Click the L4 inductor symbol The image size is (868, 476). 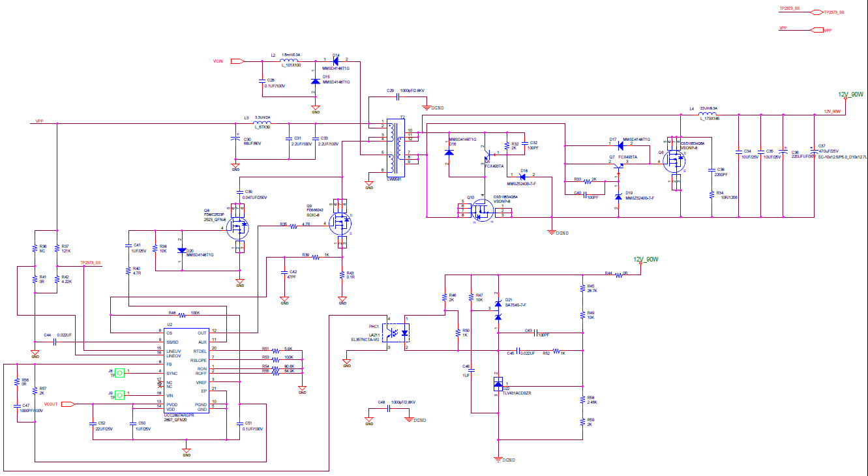point(708,113)
